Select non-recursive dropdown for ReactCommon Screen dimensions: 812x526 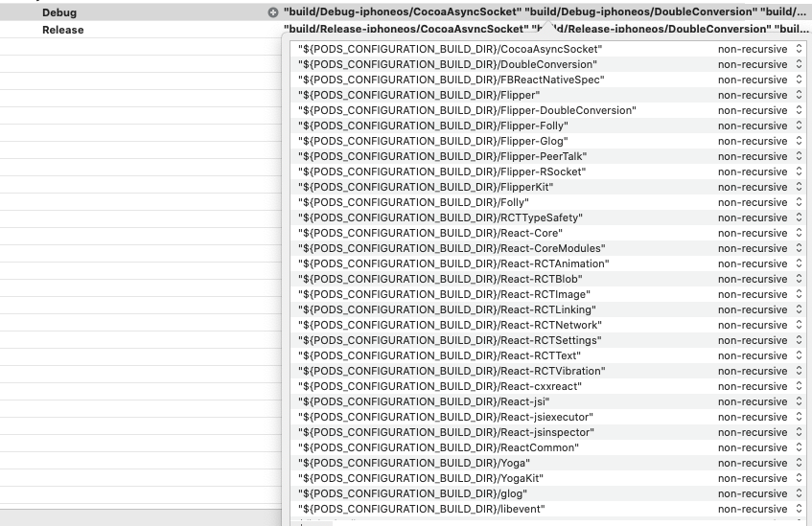pyautogui.click(x=759, y=447)
